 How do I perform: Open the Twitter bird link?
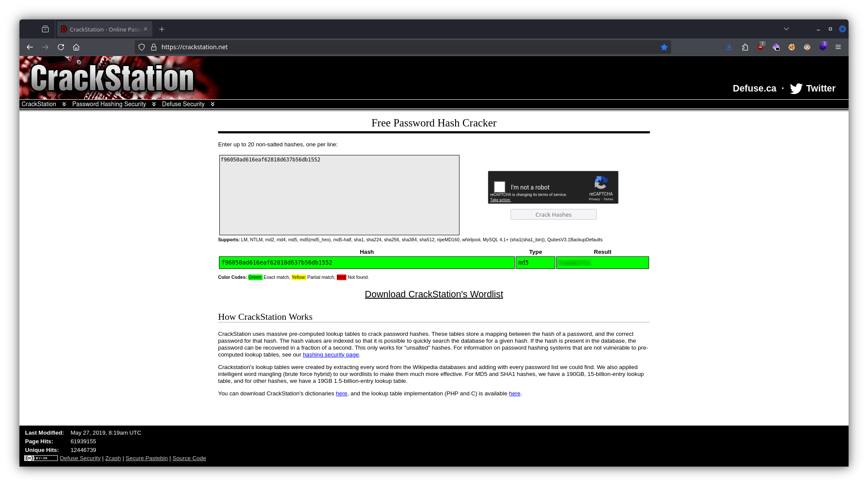[812, 88]
